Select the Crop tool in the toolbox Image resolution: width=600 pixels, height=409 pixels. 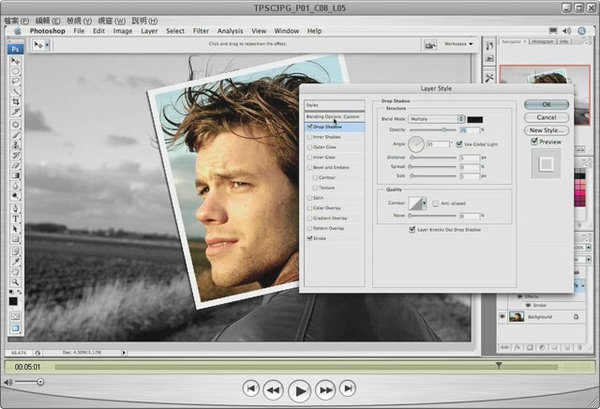[16, 102]
